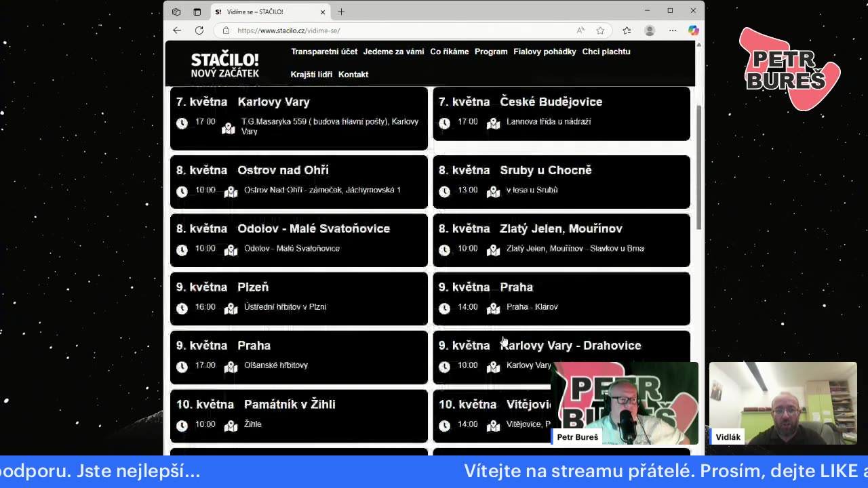Open Fialové pohádky menu item
The height and width of the screenshot is (488, 868).
coord(545,52)
